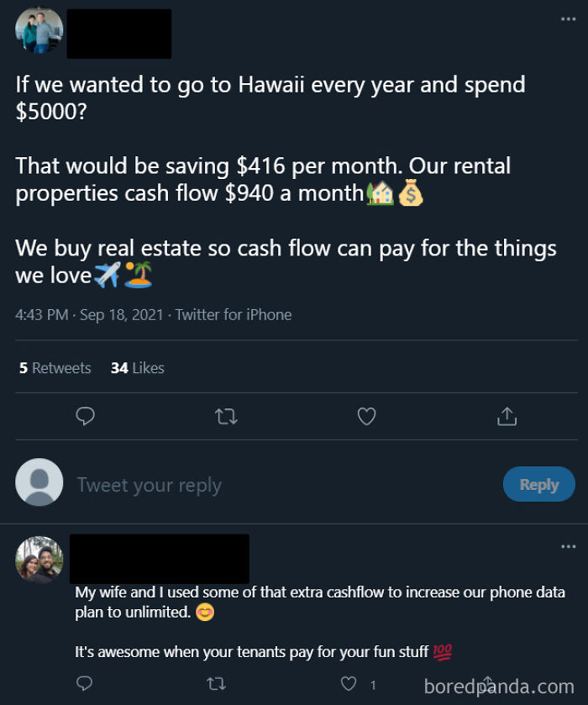Tap the heart icon to like the tweet
588x705 pixels.
click(366, 416)
